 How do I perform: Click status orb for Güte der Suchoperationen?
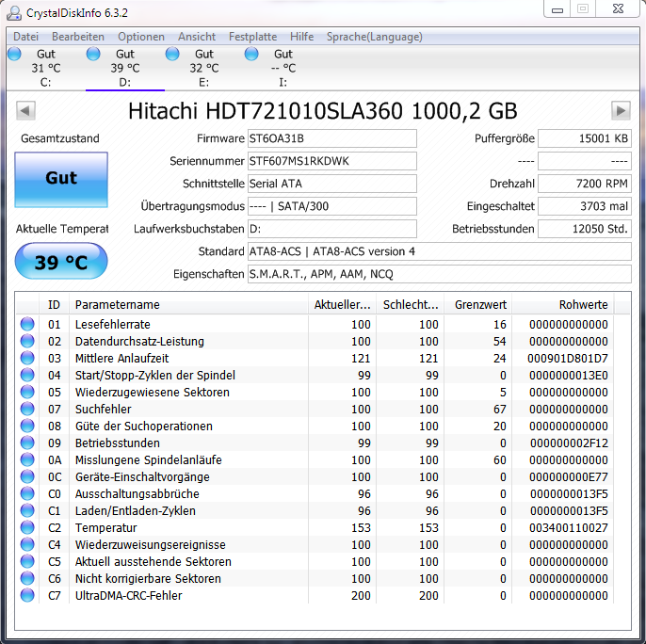point(27,426)
